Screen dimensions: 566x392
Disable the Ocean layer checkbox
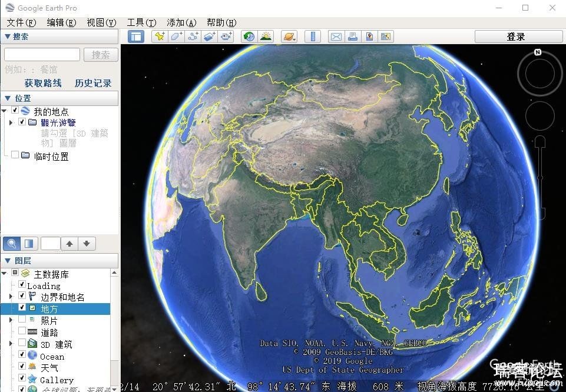[x=22, y=354]
